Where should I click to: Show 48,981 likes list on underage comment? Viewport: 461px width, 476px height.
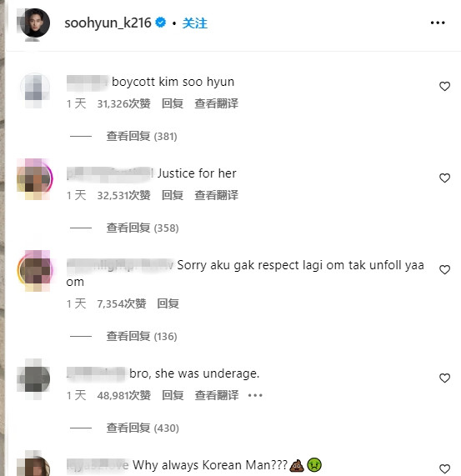click(124, 395)
